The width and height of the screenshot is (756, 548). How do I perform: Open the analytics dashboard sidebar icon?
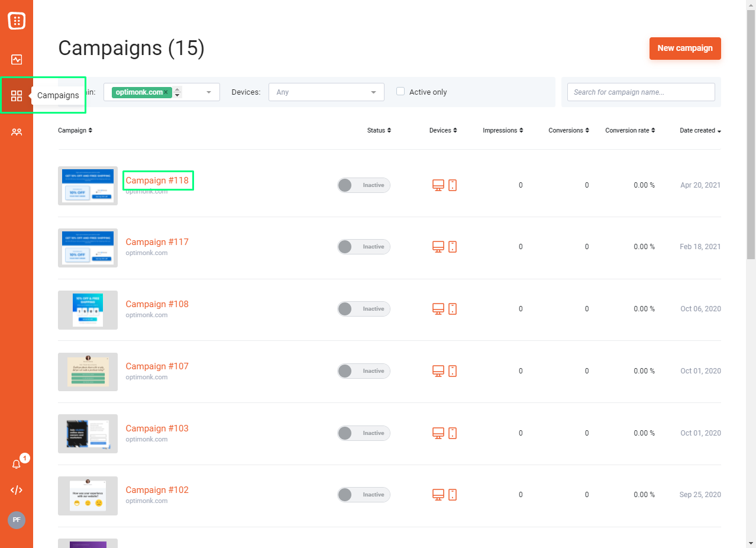click(x=17, y=59)
